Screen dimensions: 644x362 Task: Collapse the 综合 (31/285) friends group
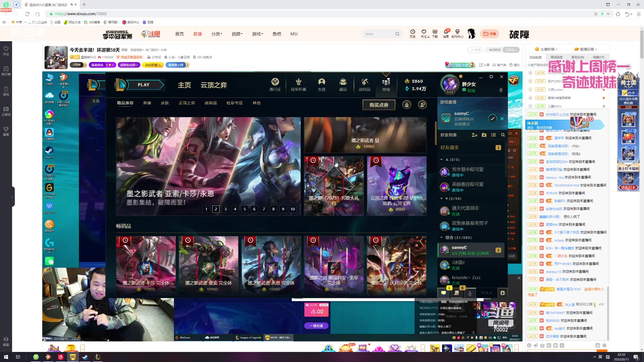pyautogui.click(x=442, y=237)
